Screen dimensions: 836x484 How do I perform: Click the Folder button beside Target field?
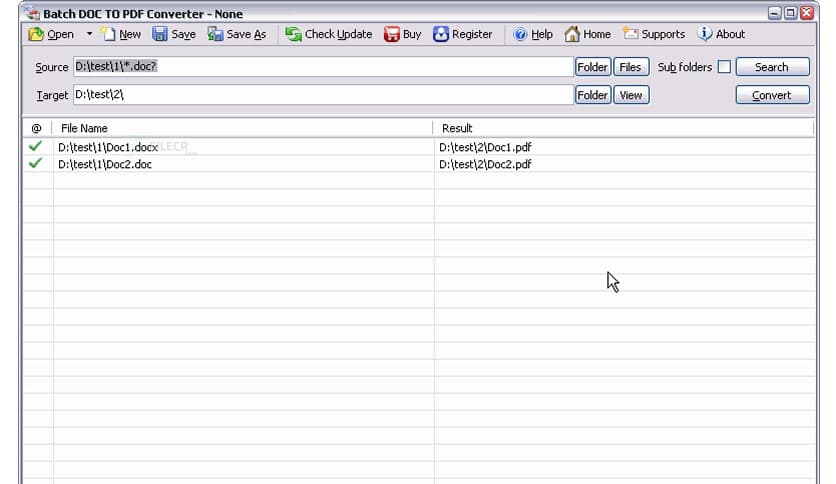point(593,95)
